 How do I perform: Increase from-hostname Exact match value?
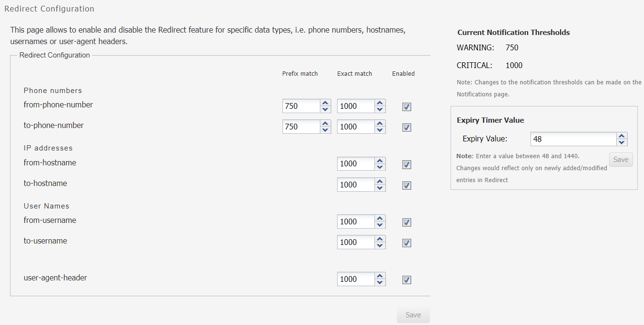[380, 160]
